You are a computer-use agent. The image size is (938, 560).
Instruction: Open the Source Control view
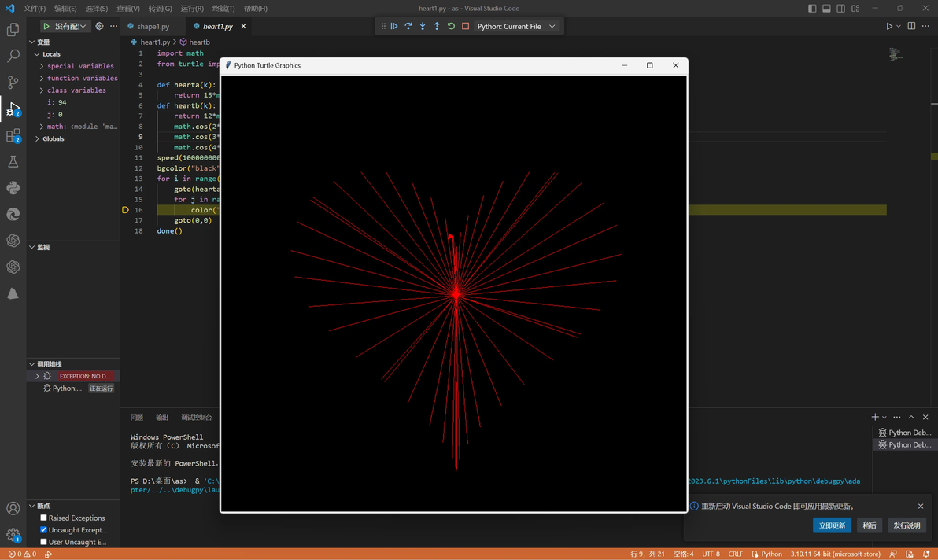pyautogui.click(x=13, y=83)
